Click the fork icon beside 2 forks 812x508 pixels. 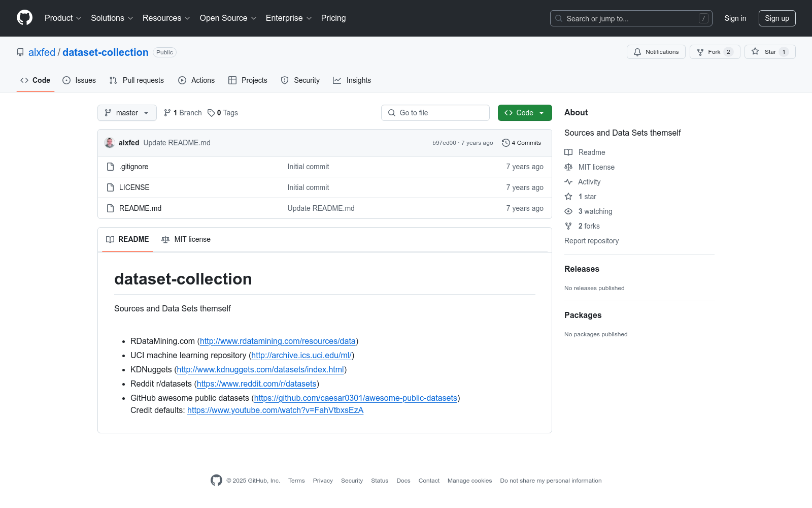coord(568,226)
